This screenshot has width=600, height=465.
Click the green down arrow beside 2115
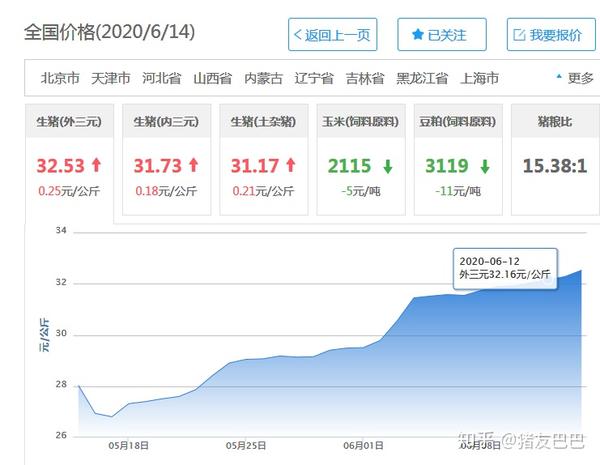[x=388, y=167]
